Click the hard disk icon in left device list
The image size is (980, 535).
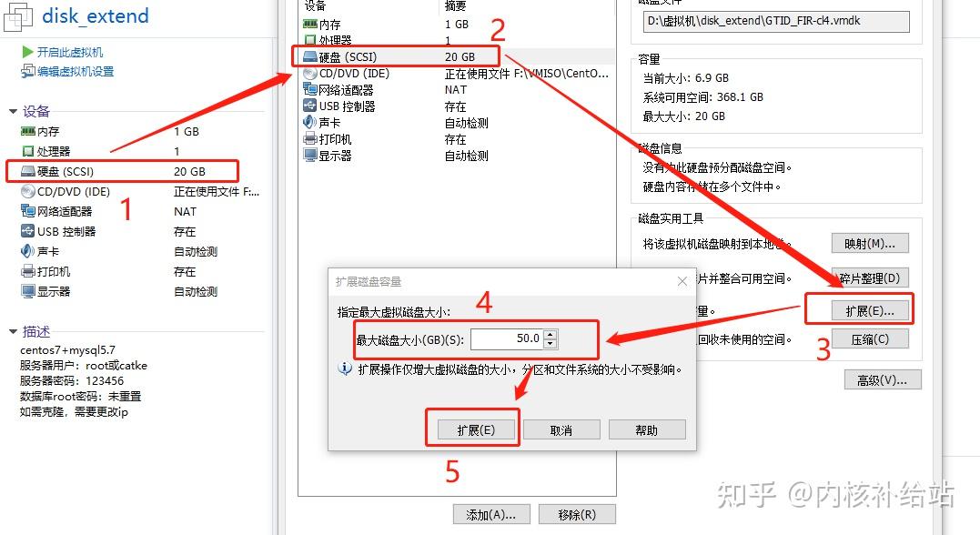pos(27,171)
